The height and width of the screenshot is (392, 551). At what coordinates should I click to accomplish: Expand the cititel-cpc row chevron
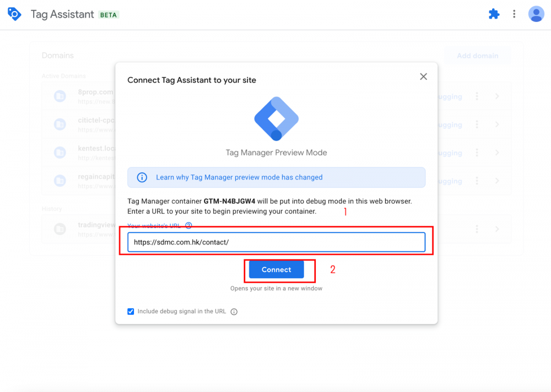497,124
